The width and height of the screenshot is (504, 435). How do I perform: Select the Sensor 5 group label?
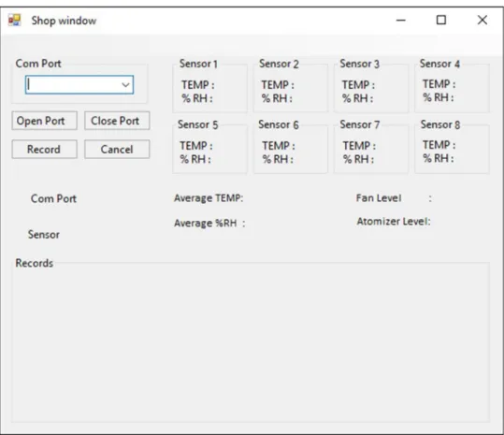(x=197, y=124)
